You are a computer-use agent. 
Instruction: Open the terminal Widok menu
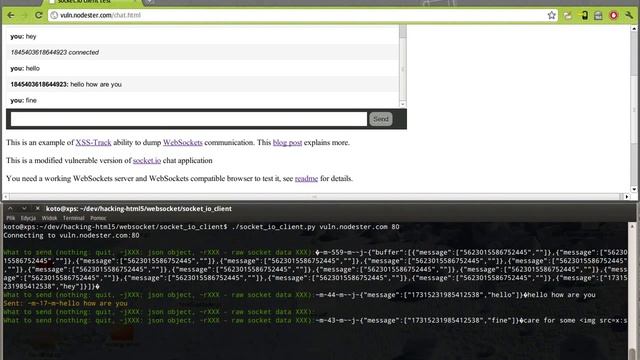click(49, 218)
